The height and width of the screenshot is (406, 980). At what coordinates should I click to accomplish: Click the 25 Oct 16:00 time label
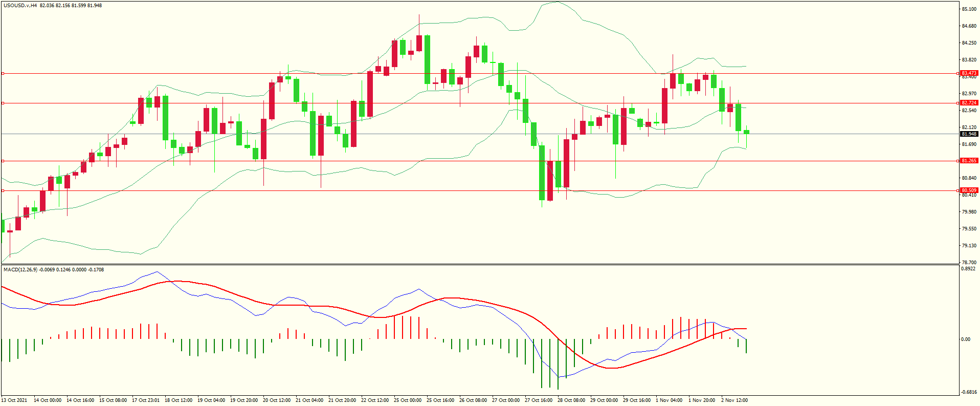click(x=440, y=400)
